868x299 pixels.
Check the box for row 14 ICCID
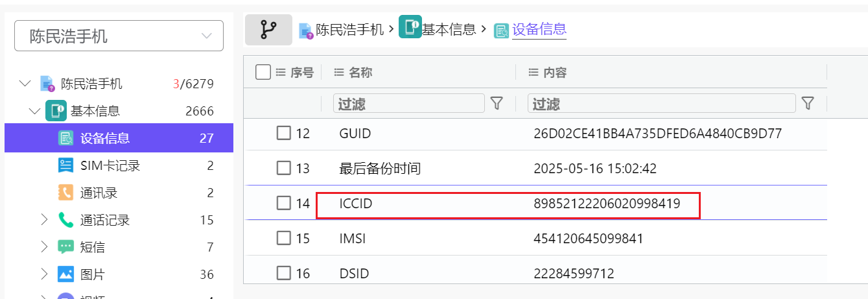tap(283, 204)
